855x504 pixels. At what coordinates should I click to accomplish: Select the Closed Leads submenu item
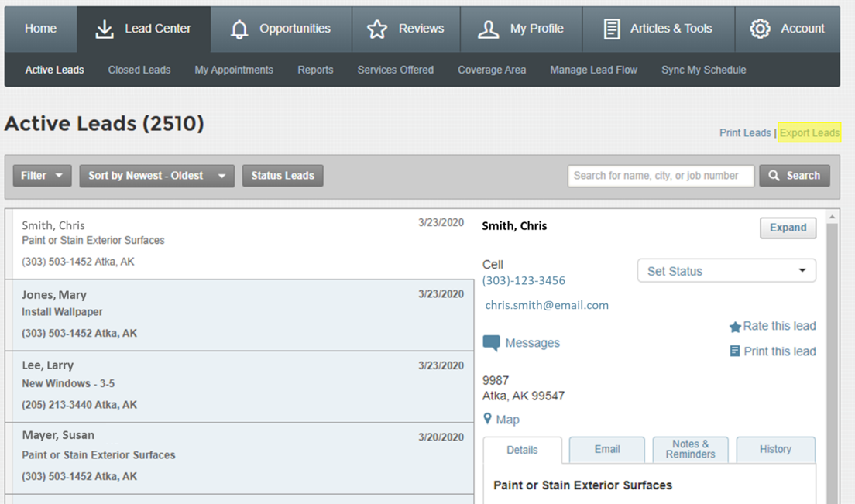click(139, 70)
